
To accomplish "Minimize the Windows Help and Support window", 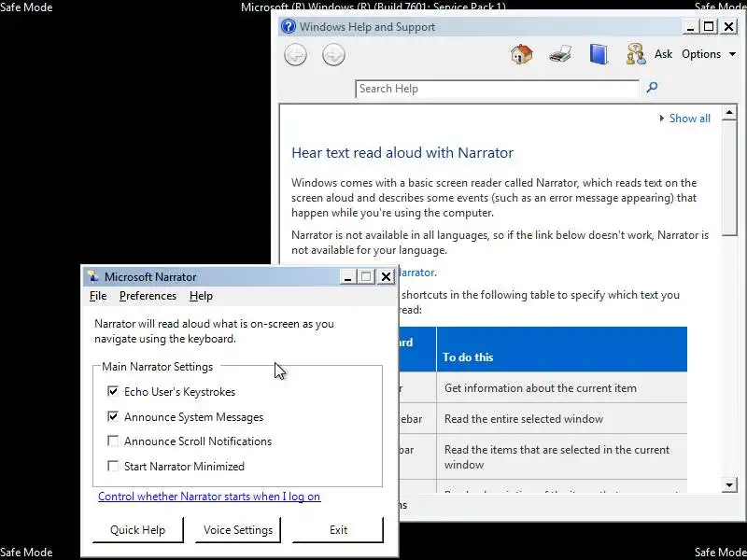I will pyautogui.click(x=690, y=27).
